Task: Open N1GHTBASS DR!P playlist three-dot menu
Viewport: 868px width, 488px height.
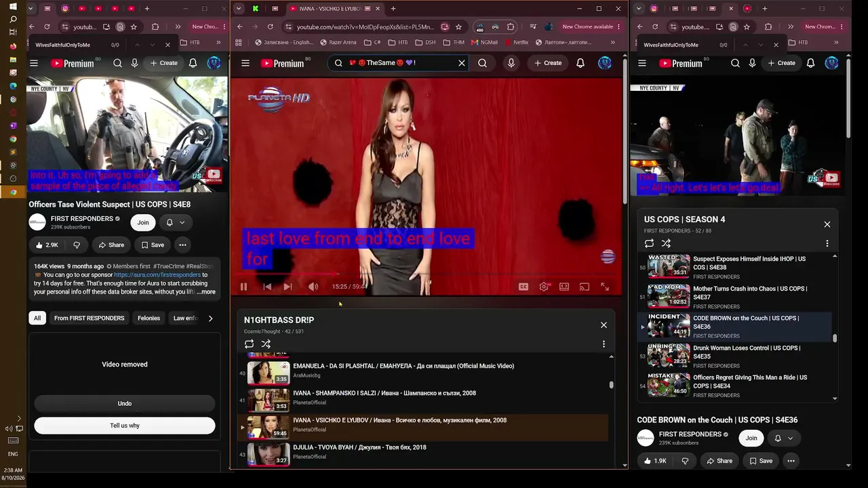Action: 604,344
